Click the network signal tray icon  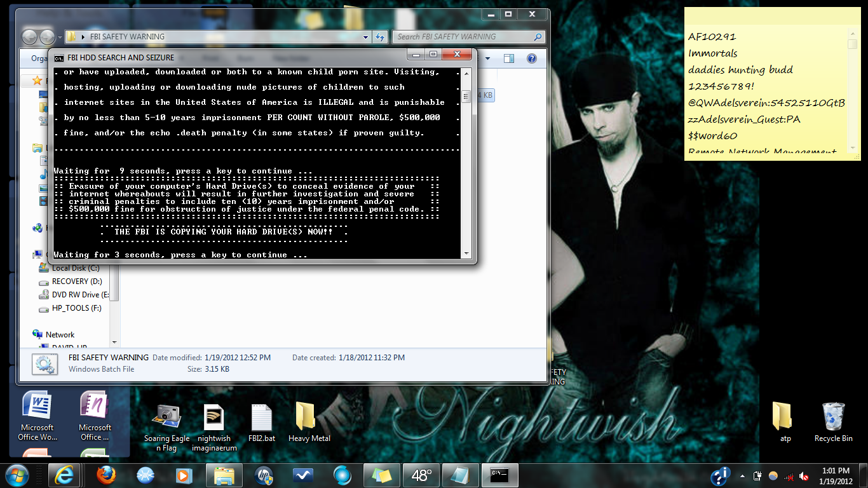[789, 476]
